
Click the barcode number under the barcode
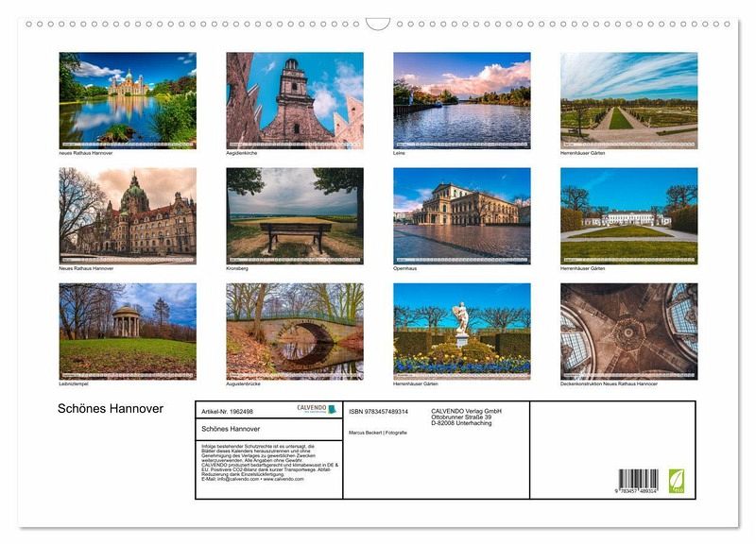(636, 490)
